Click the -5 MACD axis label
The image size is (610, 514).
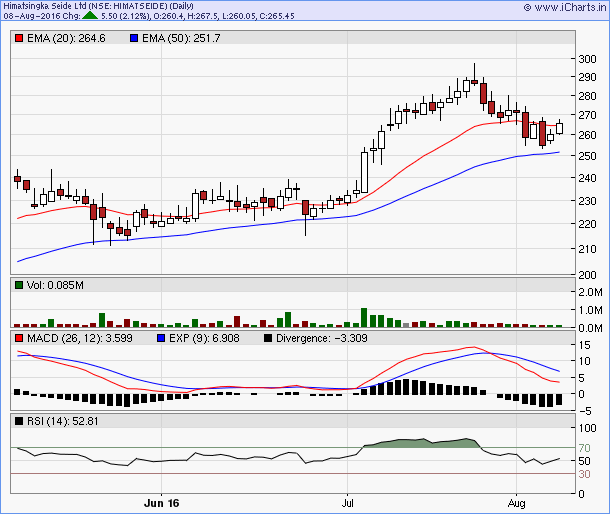[584, 411]
